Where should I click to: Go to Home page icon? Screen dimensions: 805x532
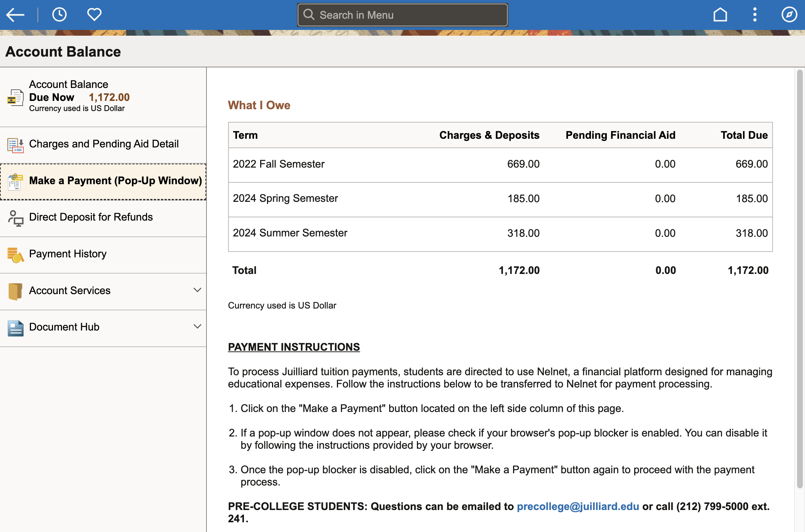[720, 15]
